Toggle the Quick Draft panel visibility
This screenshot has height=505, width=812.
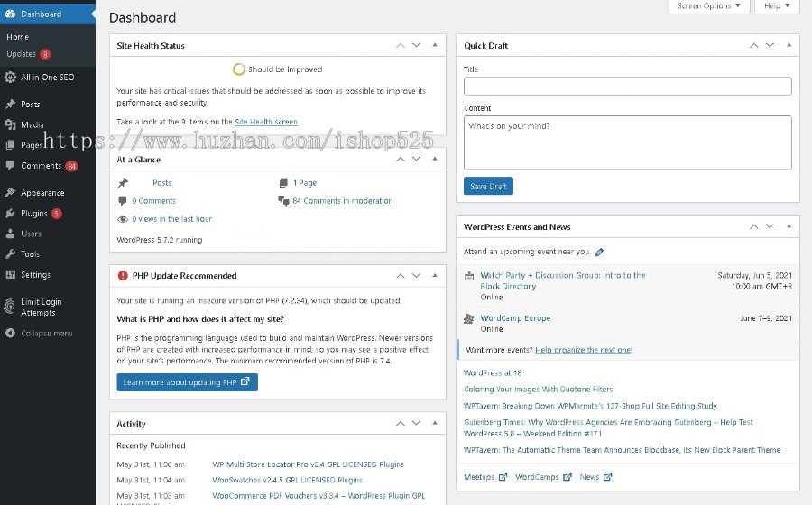click(x=789, y=45)
